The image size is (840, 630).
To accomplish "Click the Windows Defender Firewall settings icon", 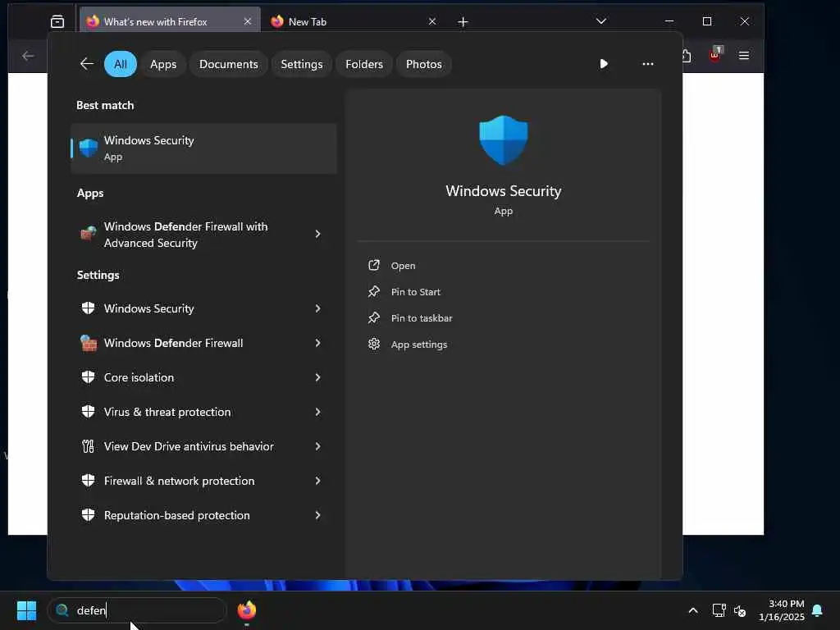I will 89,343.
